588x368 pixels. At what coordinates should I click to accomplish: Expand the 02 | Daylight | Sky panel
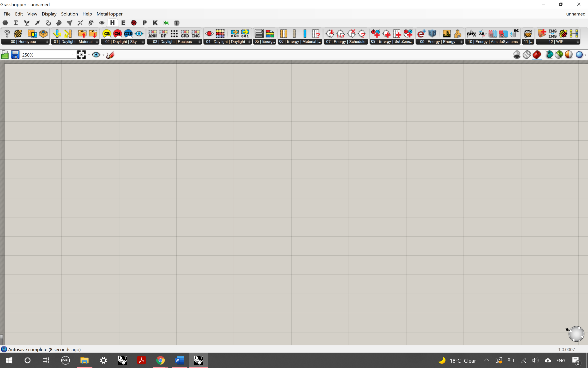143,42
